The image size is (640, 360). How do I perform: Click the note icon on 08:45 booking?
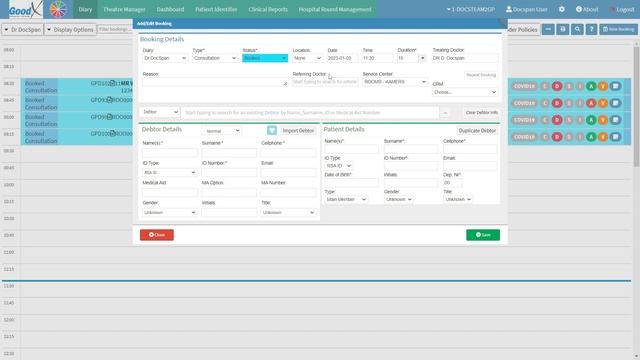[615, 103]
